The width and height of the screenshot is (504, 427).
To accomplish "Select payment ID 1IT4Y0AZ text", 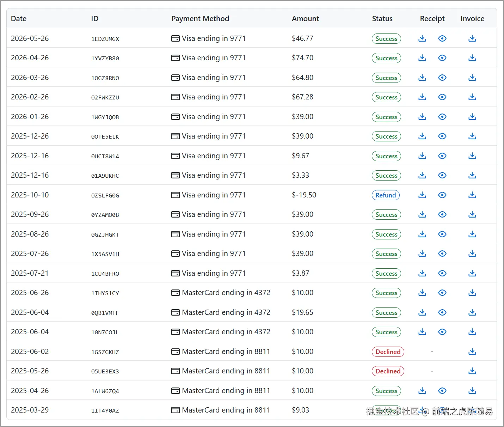I will (x=105, y=410).
